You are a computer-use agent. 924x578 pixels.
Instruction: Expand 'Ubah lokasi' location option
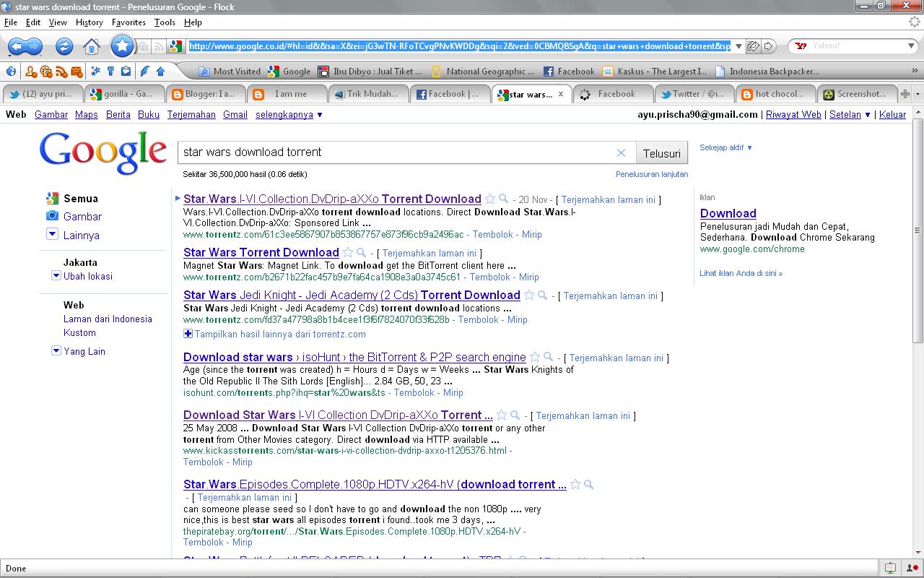56,276
